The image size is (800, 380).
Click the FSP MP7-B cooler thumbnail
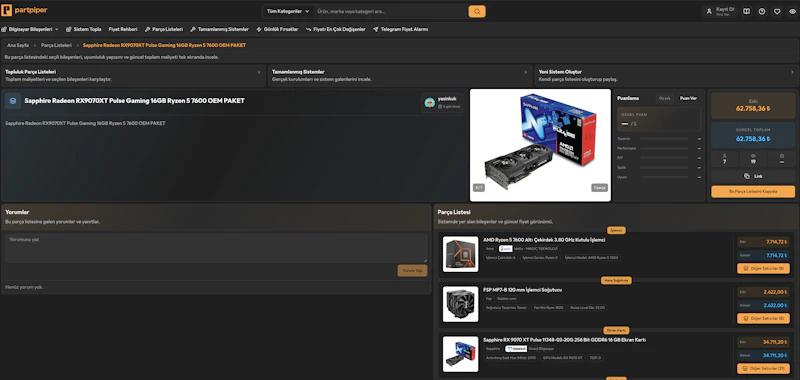[461, 304]
